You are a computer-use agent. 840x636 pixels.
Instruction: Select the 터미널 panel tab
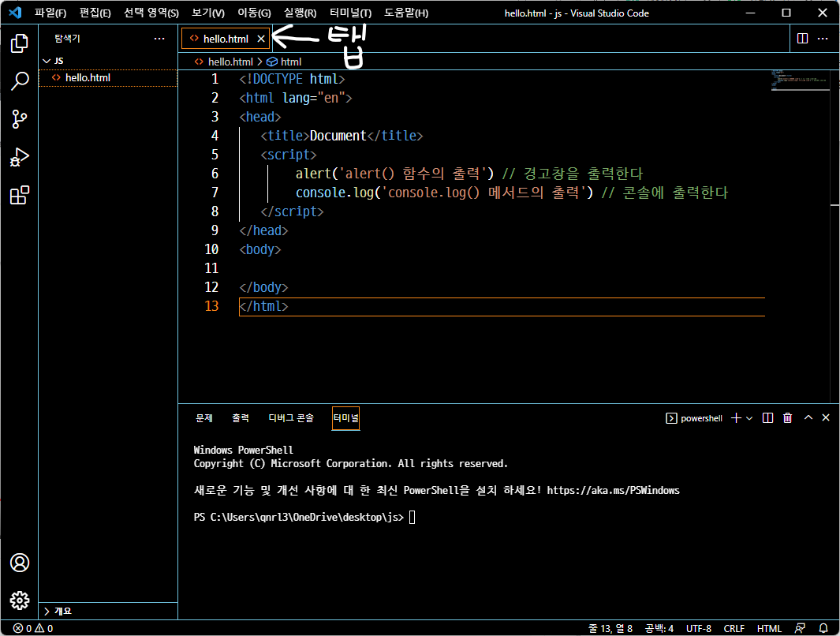click(x=345, y=418)
